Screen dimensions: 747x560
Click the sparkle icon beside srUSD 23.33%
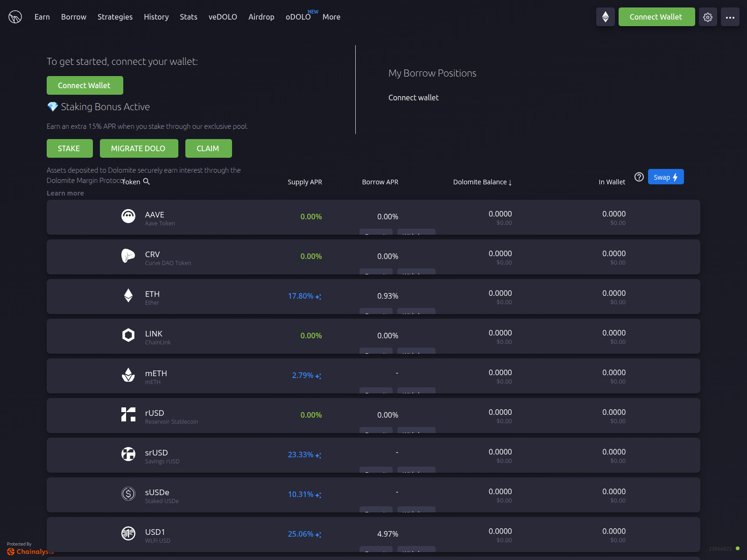(x=318, y=455)
